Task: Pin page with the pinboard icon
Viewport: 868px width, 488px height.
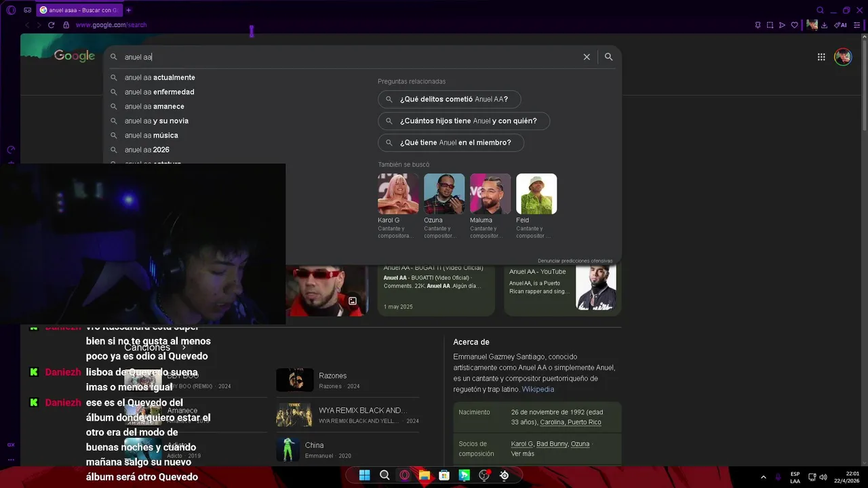Action: tap(757, 25)
